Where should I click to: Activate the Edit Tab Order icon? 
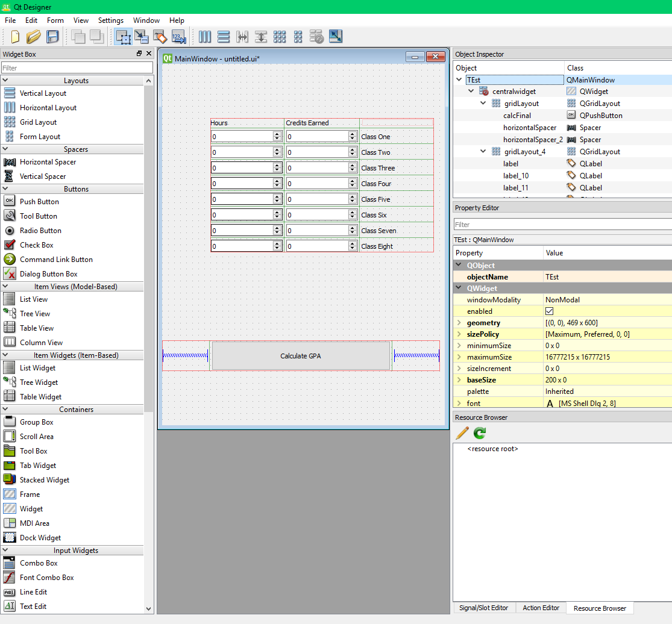[x=179, y=37]
